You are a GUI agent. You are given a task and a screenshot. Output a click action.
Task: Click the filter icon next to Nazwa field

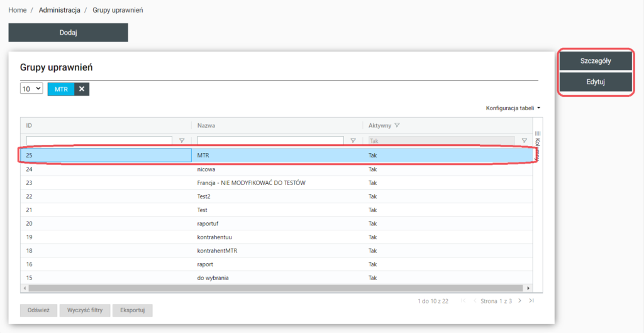tap(353, 140)
